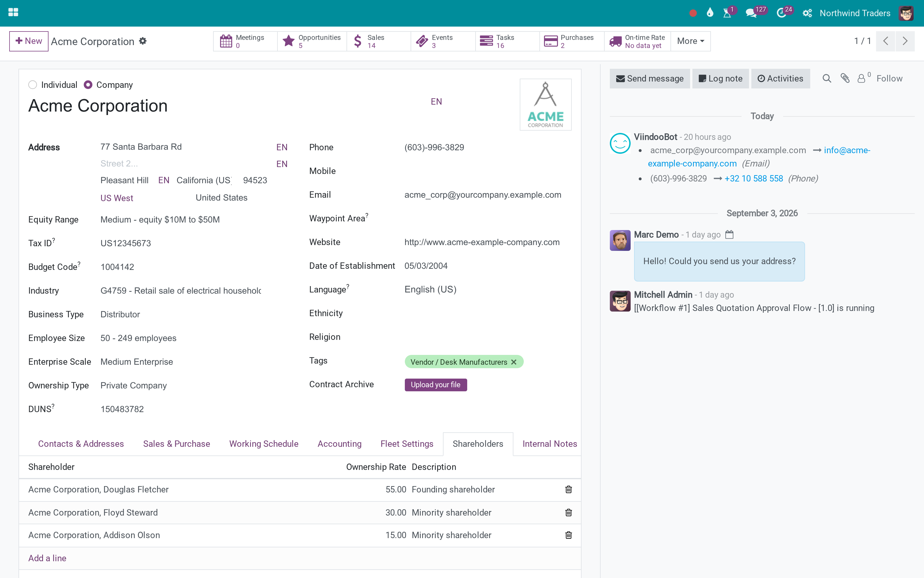The image size is (924, 578).
Task: Delete Addison Olson shareholder row
Action: pyautogui.click(x=569, y=535)
